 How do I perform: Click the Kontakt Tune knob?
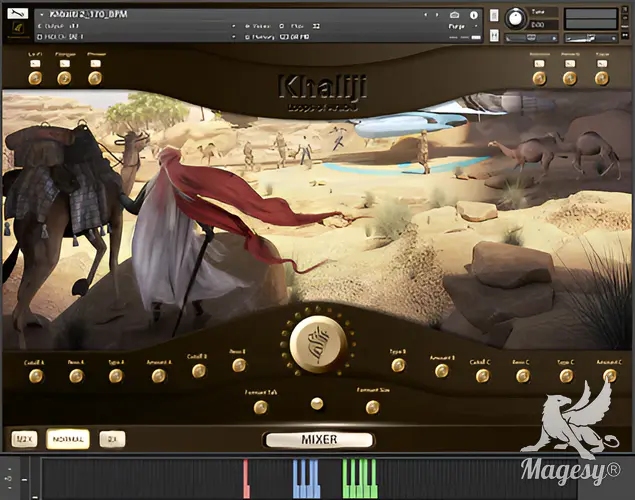tap(515, 18)
